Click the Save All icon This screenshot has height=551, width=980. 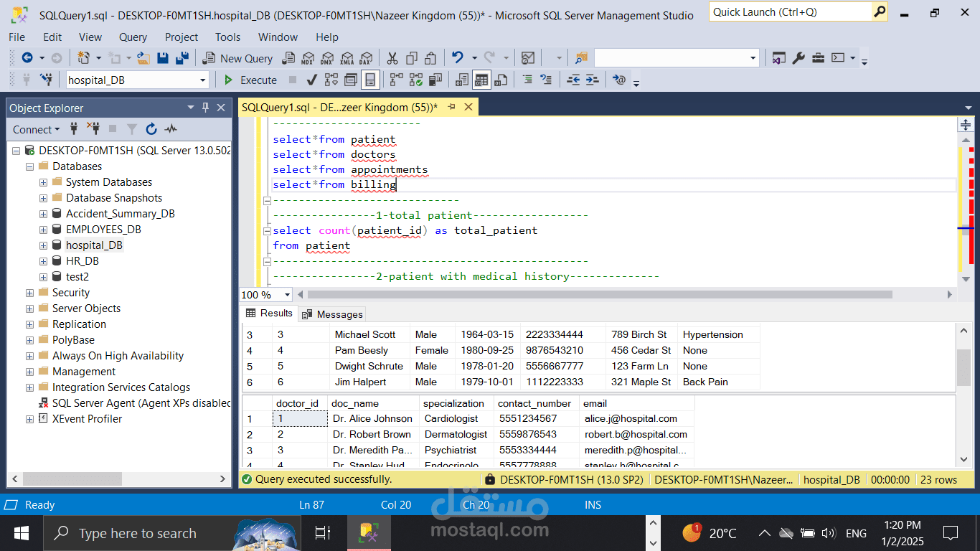pos(182,58)
